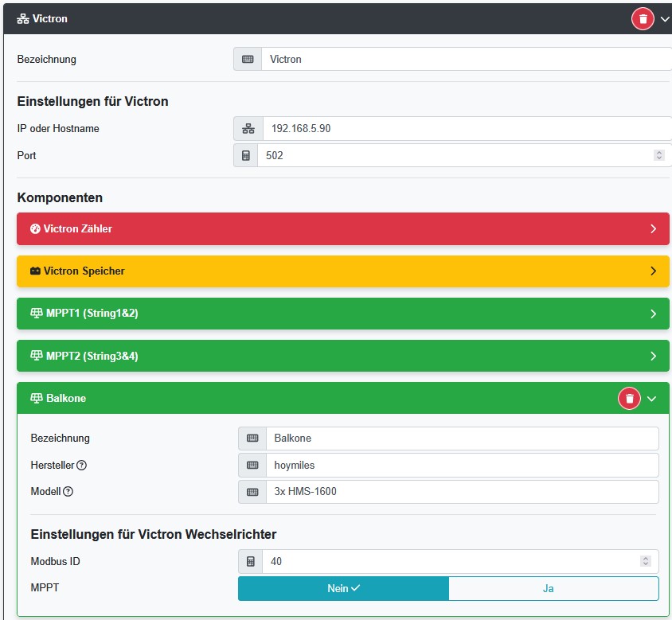Collapse the Victron device header chevron
Image resolution: width=672 pixels, height=620 pixels.
click(x=665, y=19)
